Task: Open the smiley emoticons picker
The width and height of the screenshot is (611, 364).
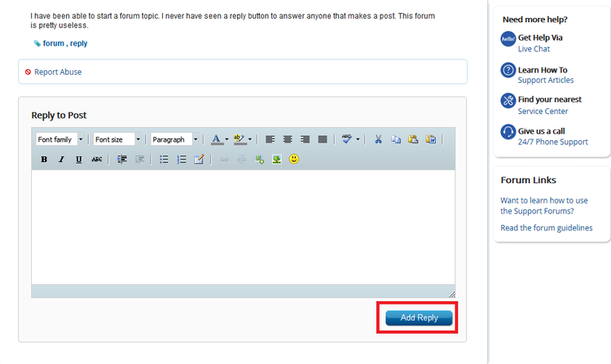Action: [x=294, y=159]
